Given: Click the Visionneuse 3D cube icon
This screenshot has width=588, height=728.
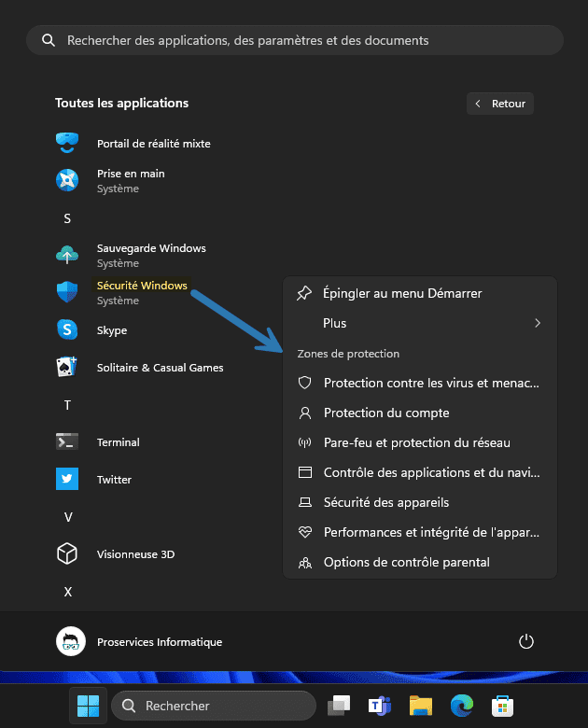Looking at the screenshot, I should coord(67,553).
